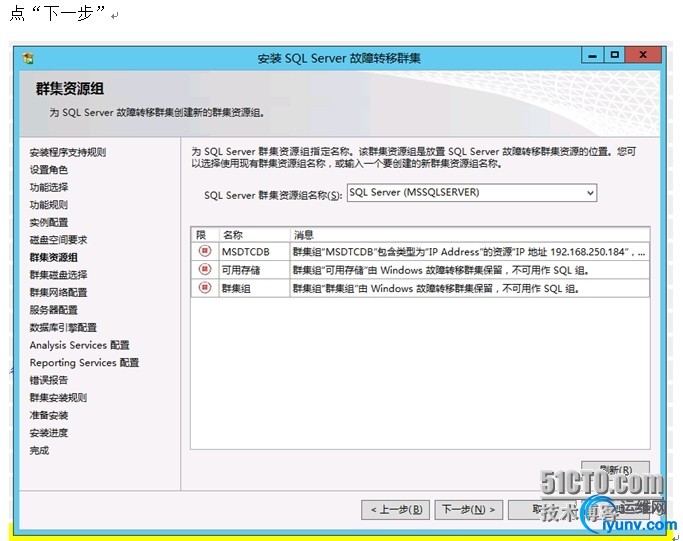
Task: Maximize the SQL Server setup window
Action: 615,55
